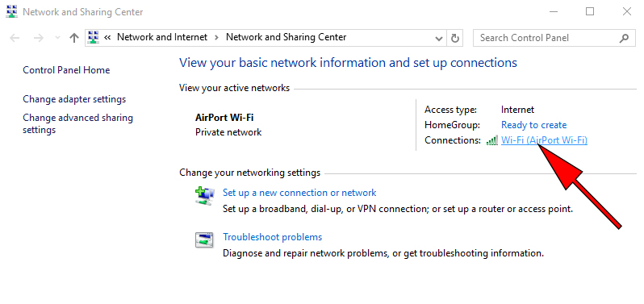Viewport: 644px width, 304px height.
Task: Open Troubleshoot problems link
Action: coord(272,237)
